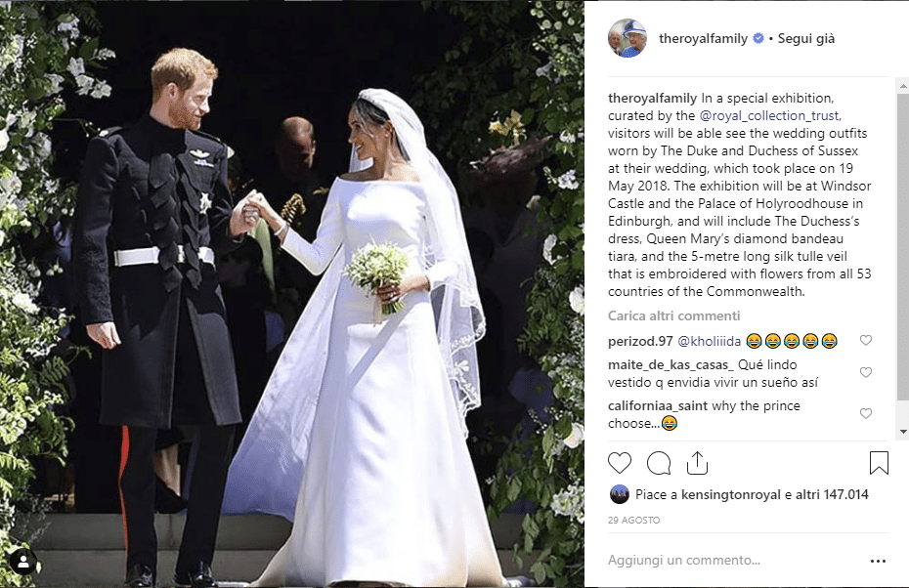Viewport: 909px width, 588px height.
Task: Open the three-dot more options menu
Action: point(878,561)
